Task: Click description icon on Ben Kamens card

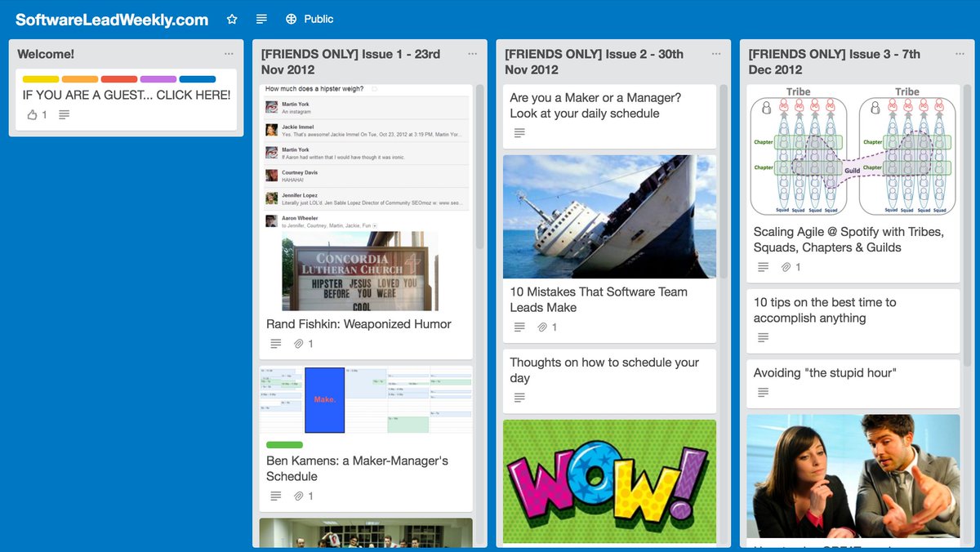Action: point(276,496)
